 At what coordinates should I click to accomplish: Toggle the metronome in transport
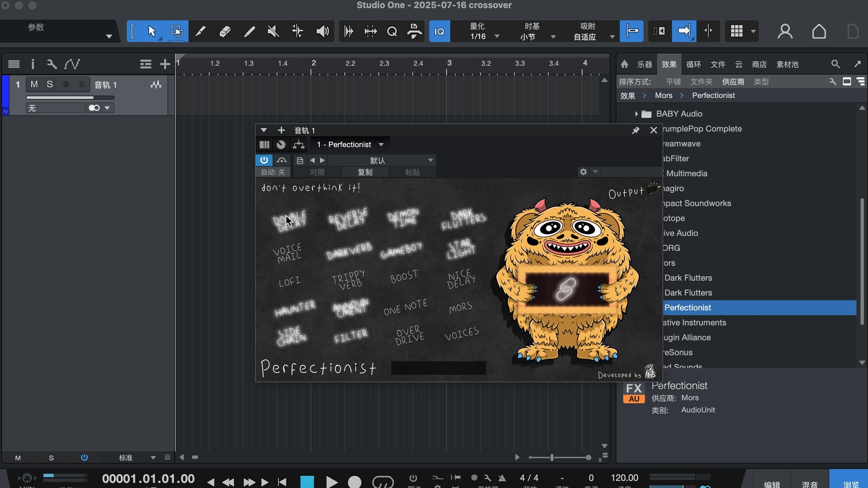502,478
